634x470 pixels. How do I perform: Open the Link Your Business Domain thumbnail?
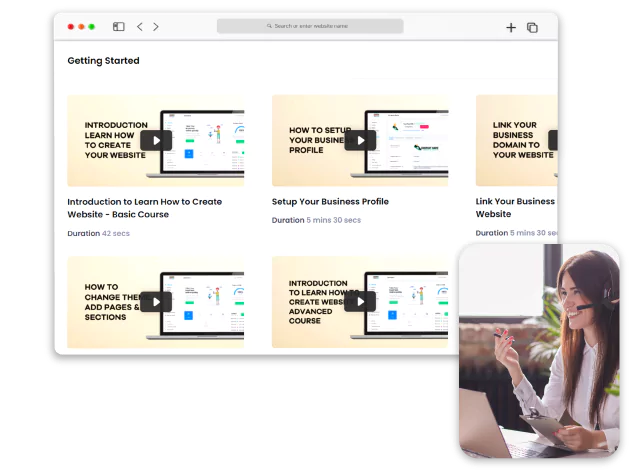[517, 140]
